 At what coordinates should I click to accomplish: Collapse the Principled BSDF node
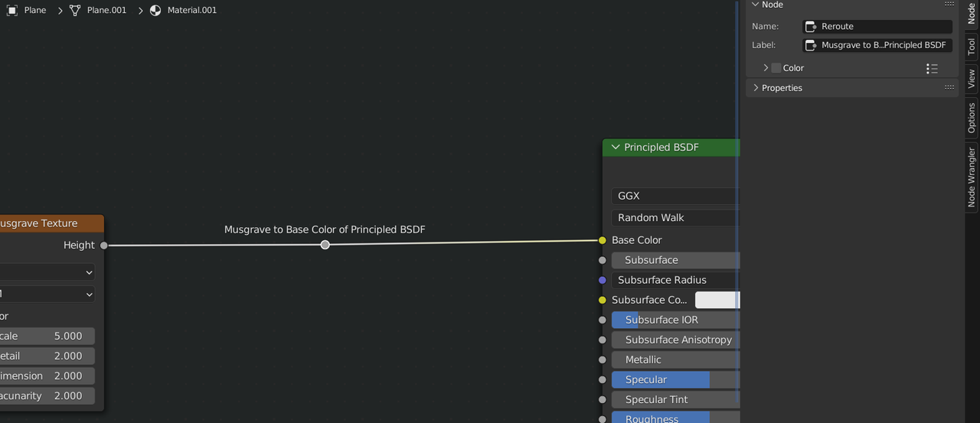point(616,148)
